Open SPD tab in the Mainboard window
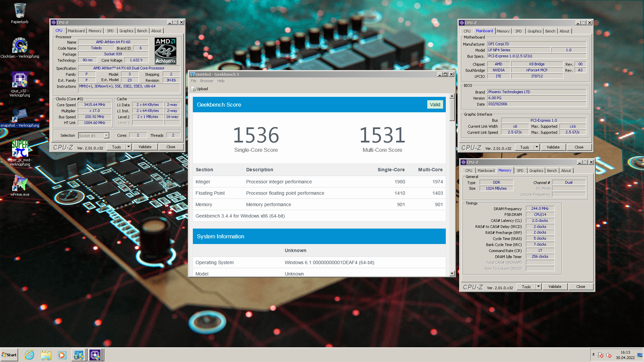Image resolution: width=644 pixels, height=362 pixels. (519, 31)
